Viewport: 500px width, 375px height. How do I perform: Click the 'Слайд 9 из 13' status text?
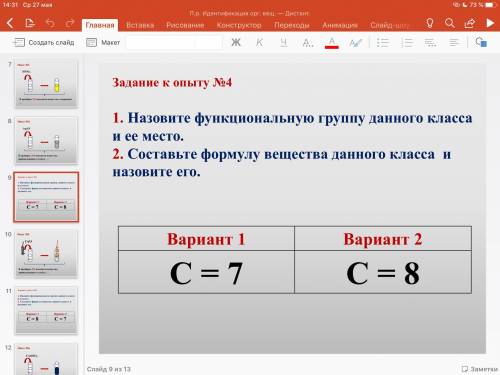click(109, 369)
